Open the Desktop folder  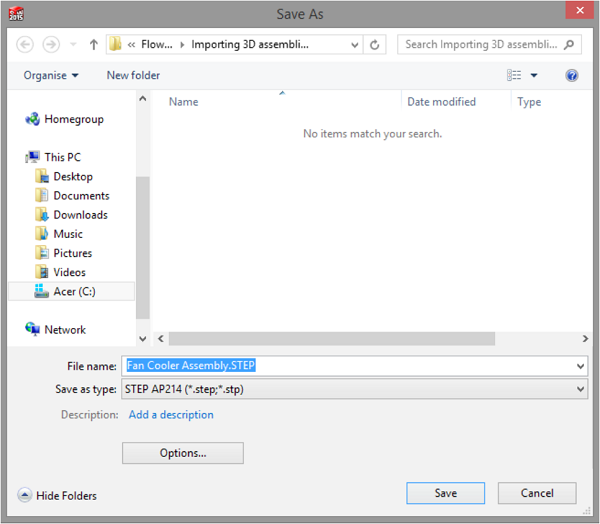[x=73, y=176]
